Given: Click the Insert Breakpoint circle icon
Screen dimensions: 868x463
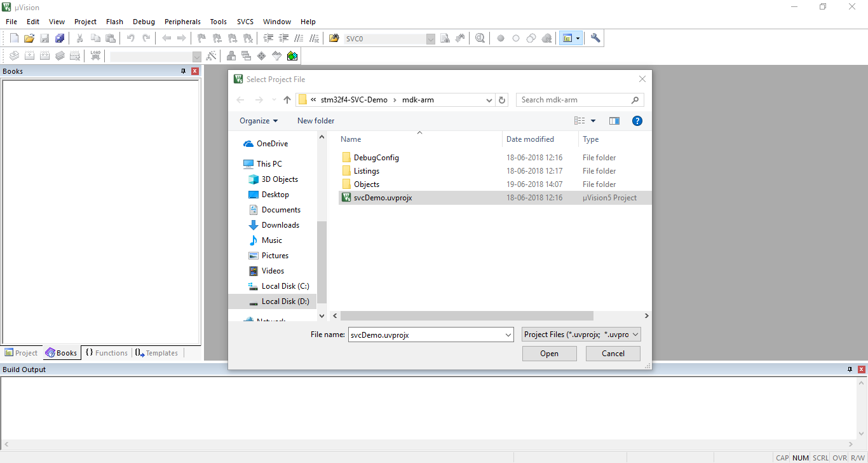Looking at the screenshot, I should click(501, 38).
